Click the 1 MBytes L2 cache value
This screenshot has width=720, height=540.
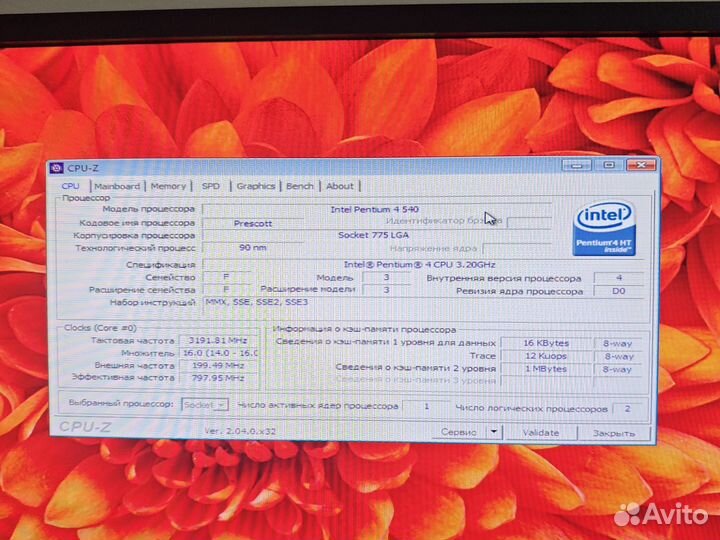pyautogui.click(x=546, y=369)
